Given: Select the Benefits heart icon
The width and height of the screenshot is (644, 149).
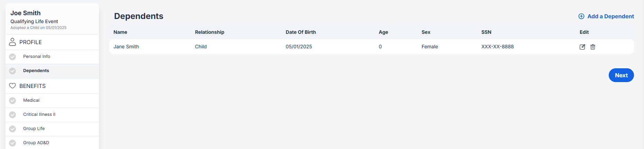Looking at the screenshot, I should (12, 86).
